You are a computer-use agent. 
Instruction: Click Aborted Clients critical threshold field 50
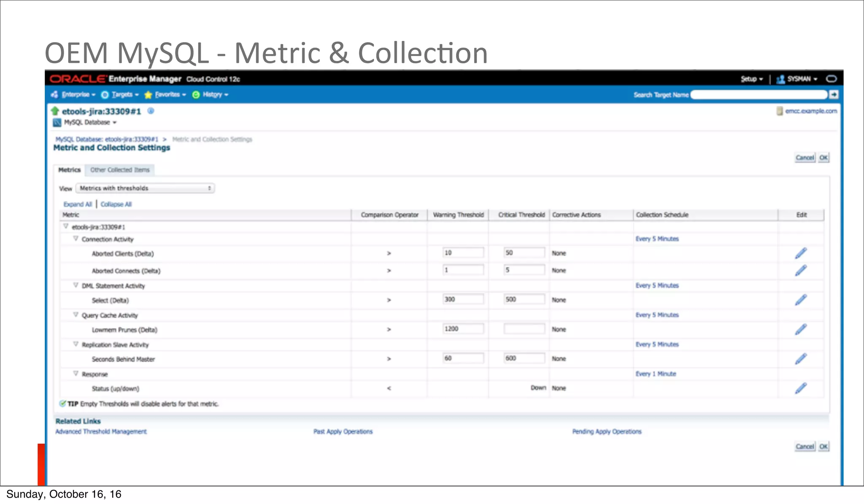524,253
